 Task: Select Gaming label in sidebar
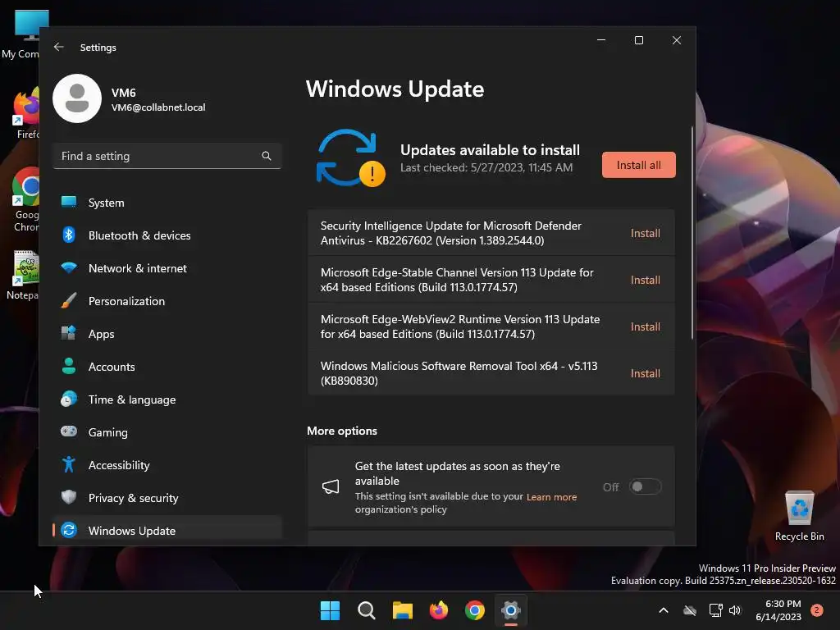point(108,432)
